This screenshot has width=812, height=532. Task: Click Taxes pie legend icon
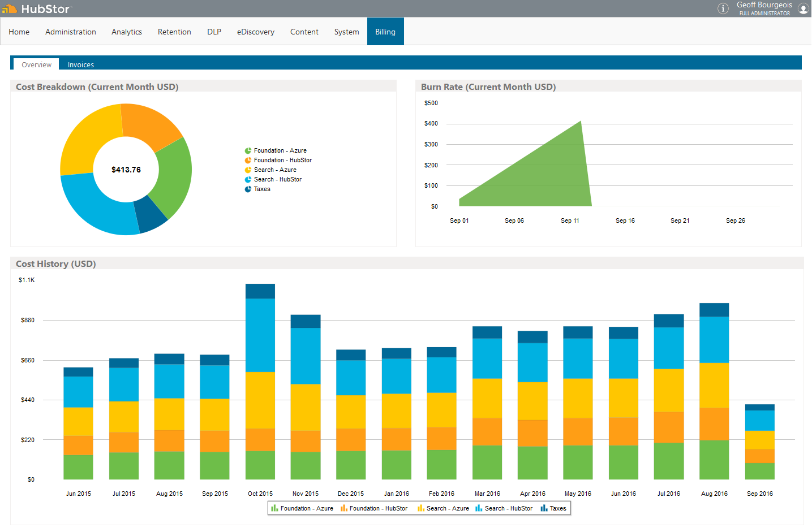pyautogui.click(x=248, y=189)
